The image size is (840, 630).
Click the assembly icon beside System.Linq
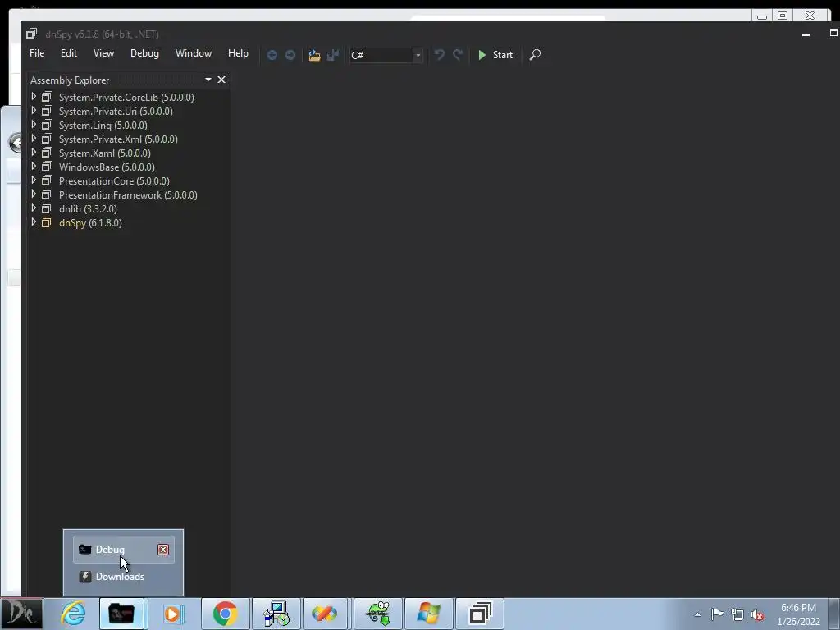[x=47, y=125]
